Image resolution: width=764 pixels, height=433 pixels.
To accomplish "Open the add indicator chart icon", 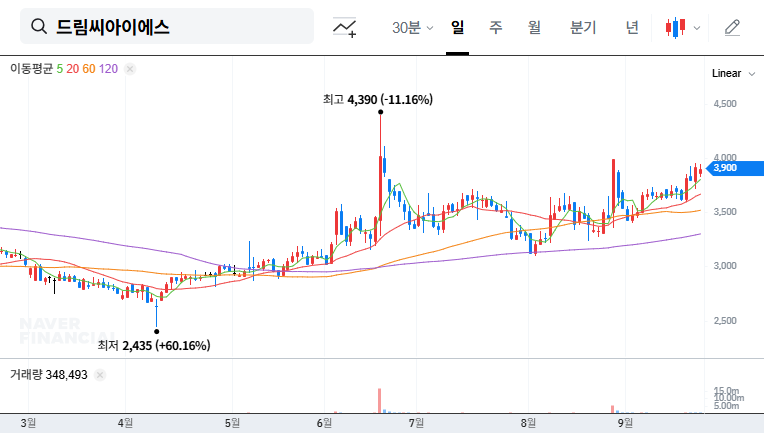I will coord(344,27).
